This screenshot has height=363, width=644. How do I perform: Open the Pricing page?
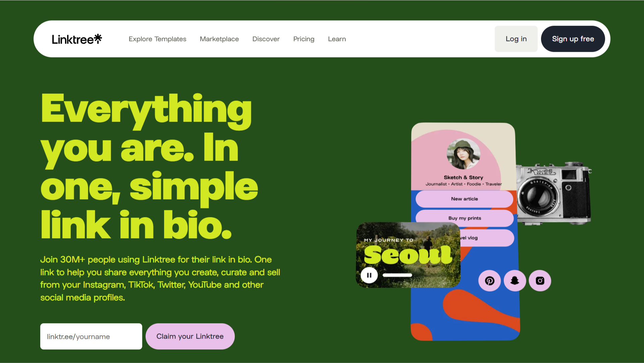[x=304, y=39]
